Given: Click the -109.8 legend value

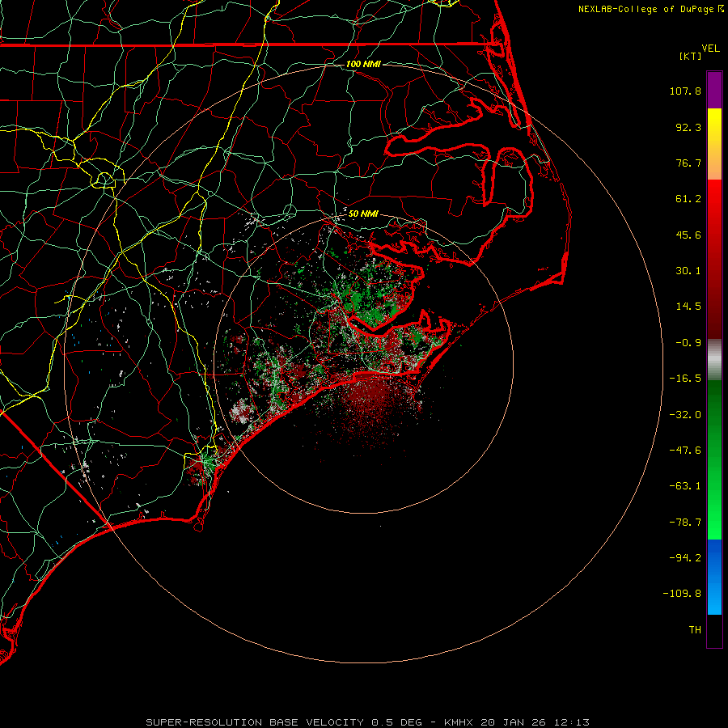Looking at the screenshot, I should (682, 594).
